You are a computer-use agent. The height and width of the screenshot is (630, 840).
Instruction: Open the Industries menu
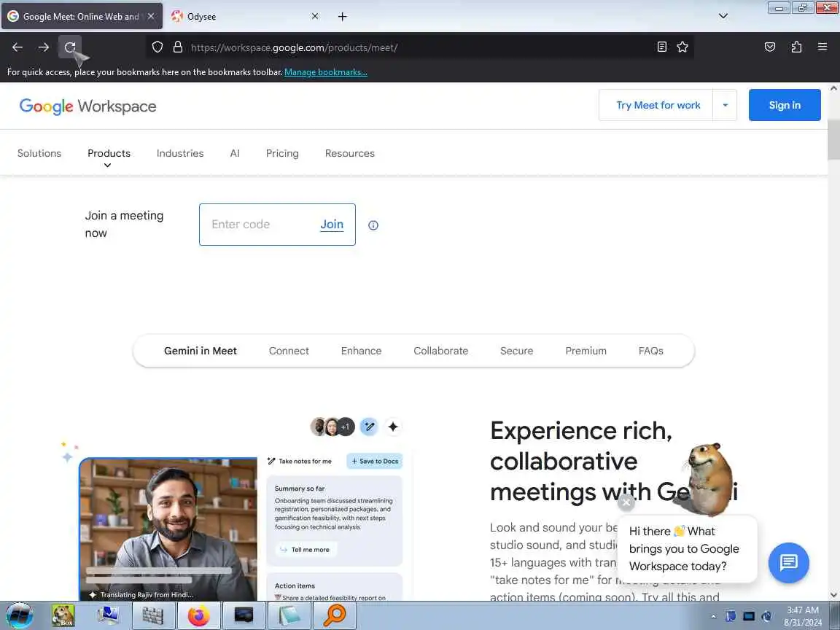[180, 153]
